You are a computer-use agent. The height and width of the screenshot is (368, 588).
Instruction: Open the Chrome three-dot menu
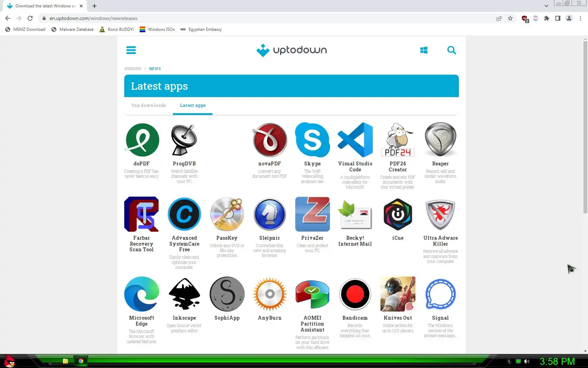click(581, 18)
